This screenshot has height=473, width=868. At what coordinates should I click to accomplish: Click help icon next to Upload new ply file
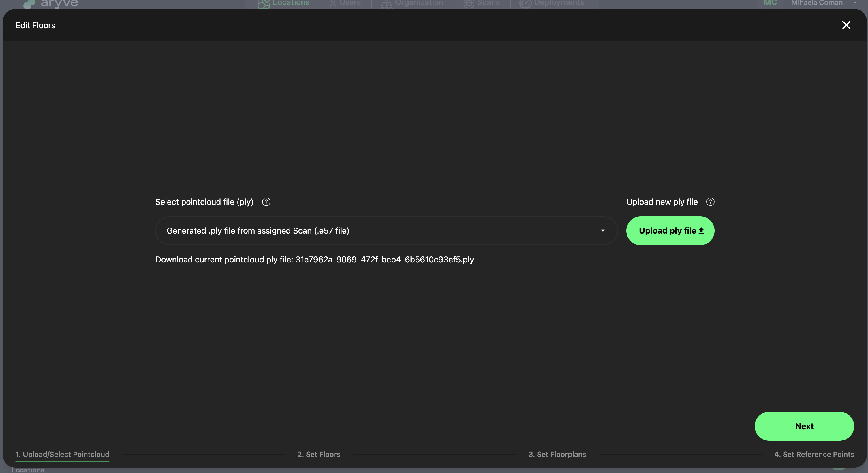coord(710,202)
